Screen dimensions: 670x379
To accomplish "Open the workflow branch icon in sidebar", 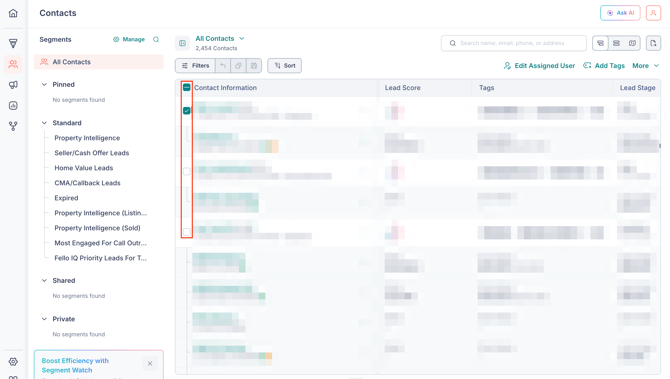I will (x=13, y=126).
